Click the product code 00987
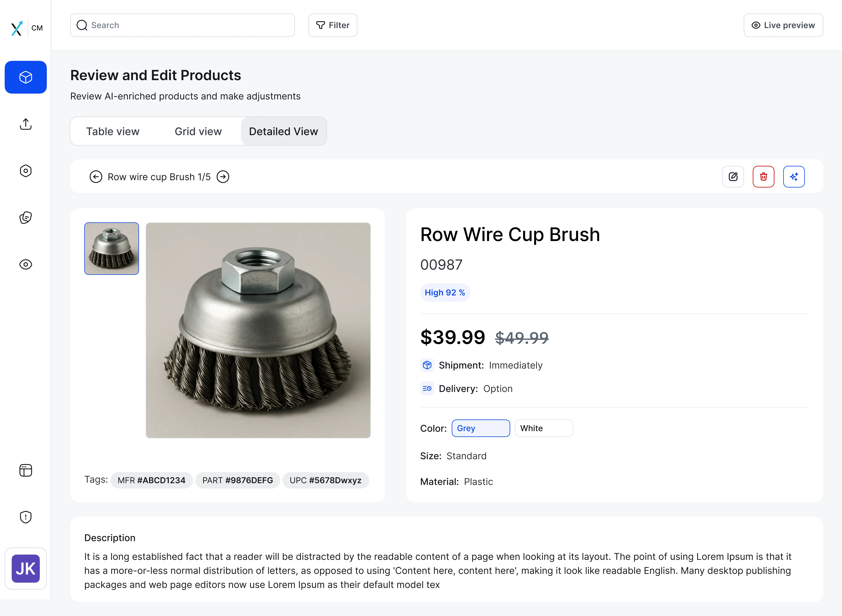842x616 pixels. click(x=441, y=265)
